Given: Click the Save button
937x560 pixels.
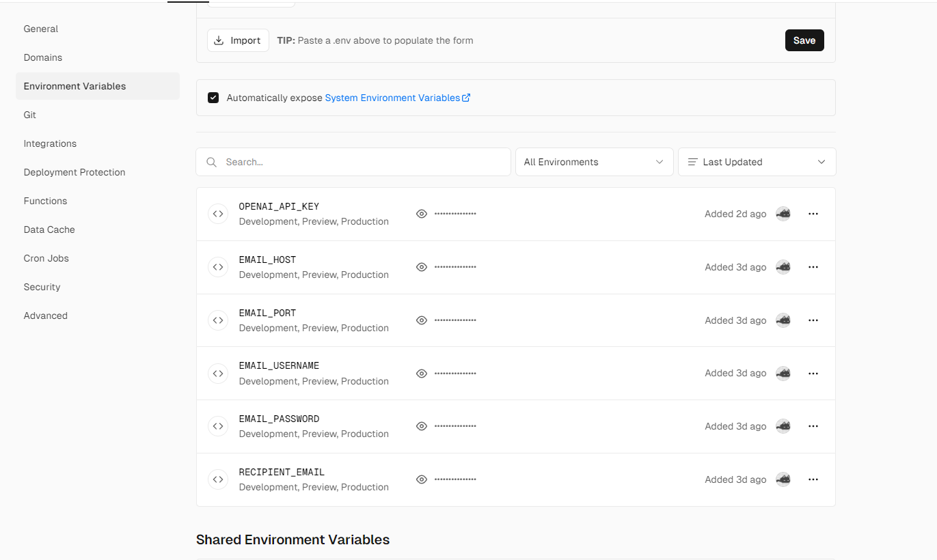Looking at the screenshot, I should 804,40.
